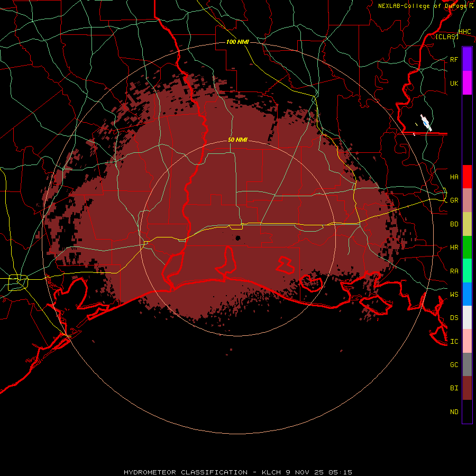Click the HA legend label
This screenshot has height=476, width=476.
tap(454, 177)
